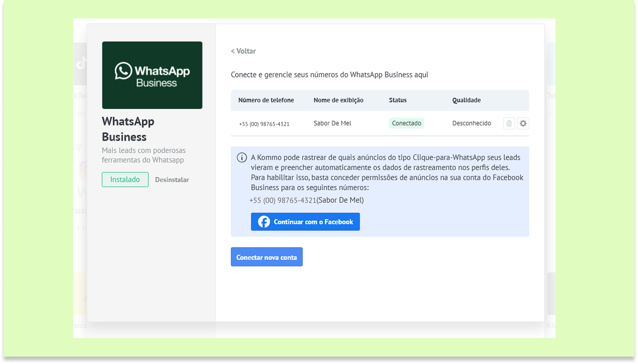The height and width of the screenshot is (364, 638).
Task: Click the trash delete icon for Sabor De Mel
Action: click(509, 123)
